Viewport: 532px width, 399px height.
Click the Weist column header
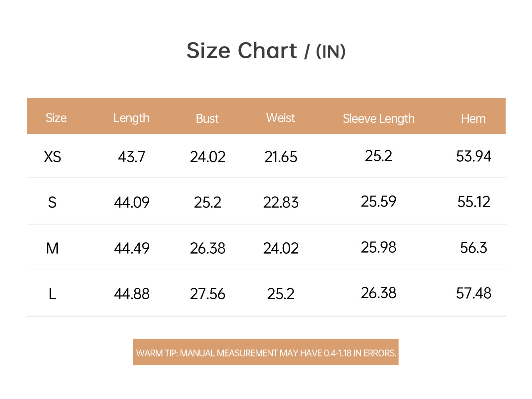281,118
